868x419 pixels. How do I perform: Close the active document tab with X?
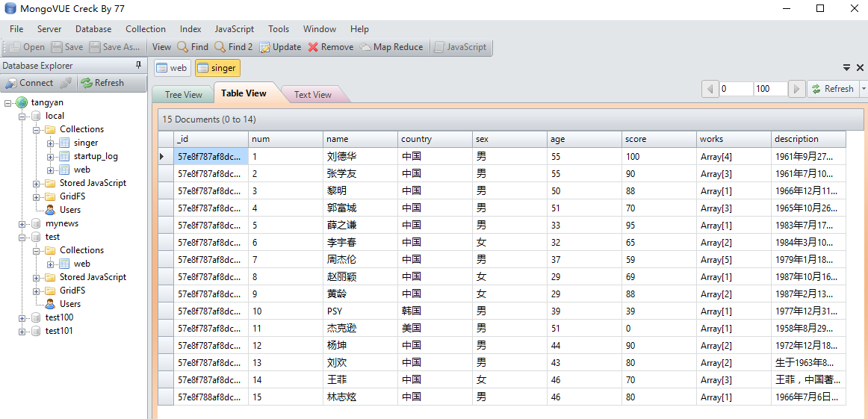860,67
